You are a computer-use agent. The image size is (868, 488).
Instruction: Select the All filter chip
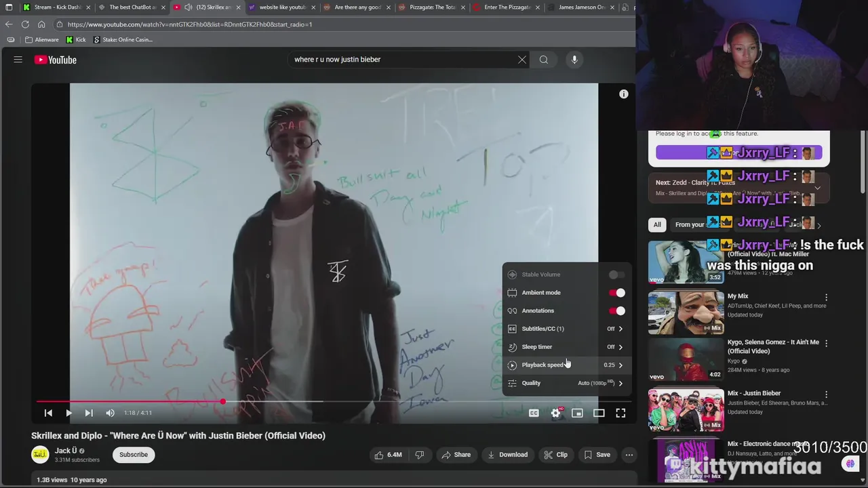(657, 225)
